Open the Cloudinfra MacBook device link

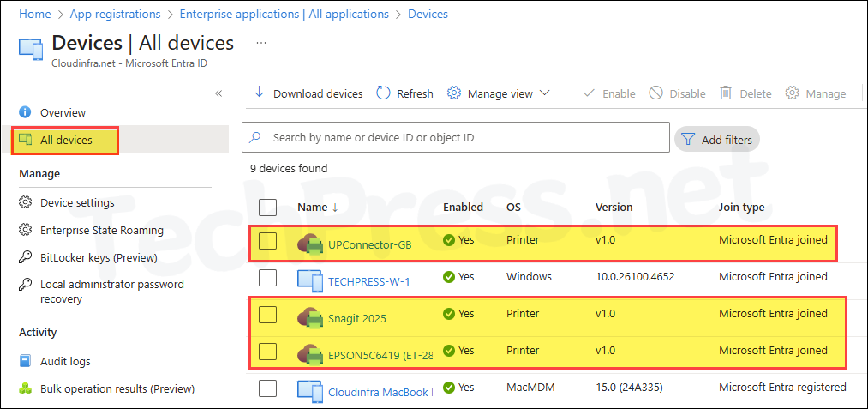[380, 392]
